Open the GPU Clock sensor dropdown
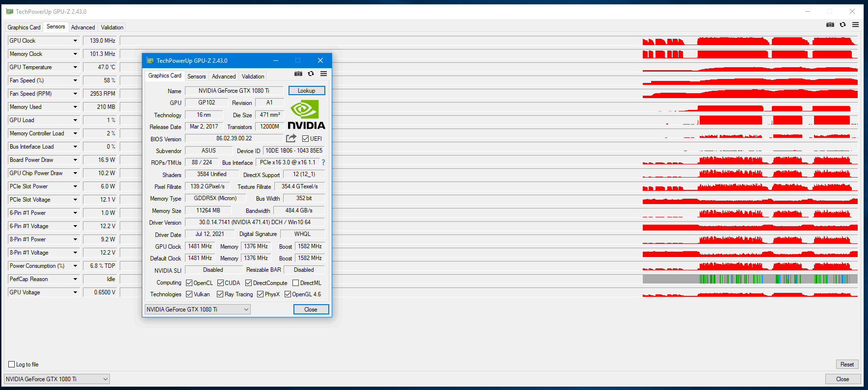The image size is (868, 390). click(75, 41)
